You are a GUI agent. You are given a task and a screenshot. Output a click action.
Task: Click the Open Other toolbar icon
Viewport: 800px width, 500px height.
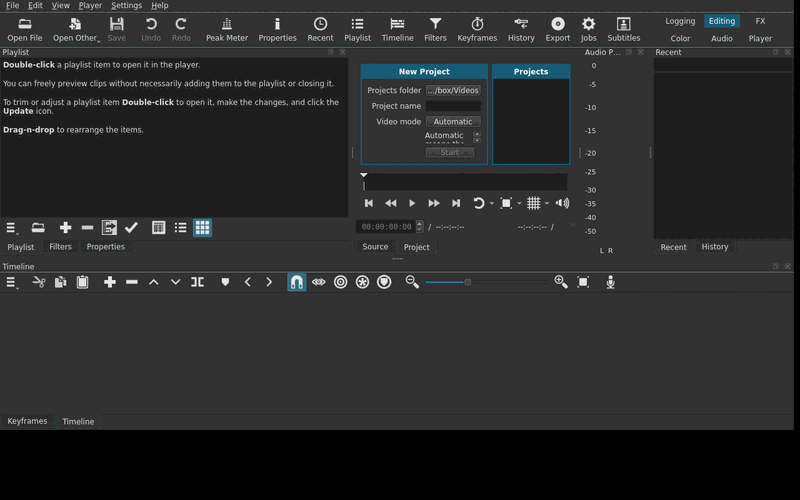(76, 30)
